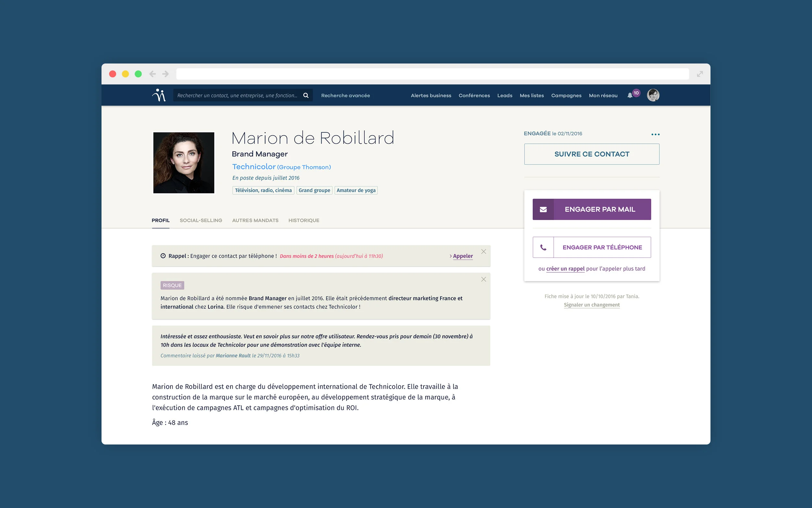Click the envelope icon on mail button
Screen dimensions: 812x508
point(543,209)
